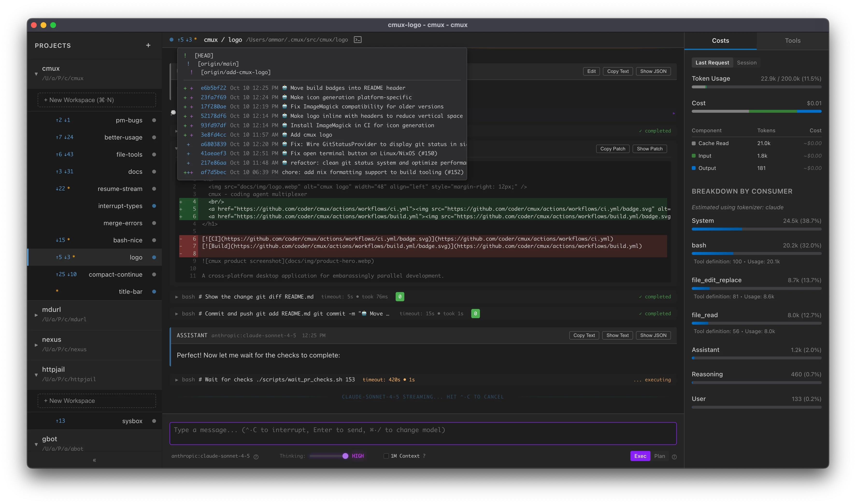Focus the message input field
Viewport: 856px width, 504px height.
click(x=423, y=433)
